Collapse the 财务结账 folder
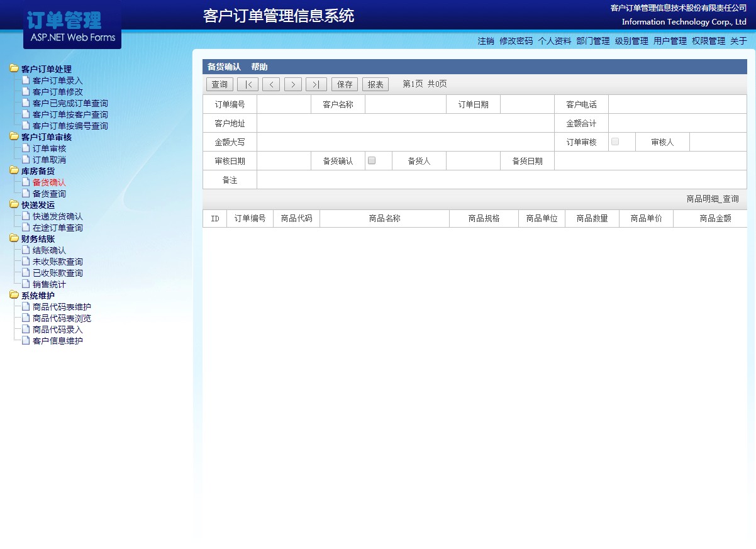 pyautogui.click(x=14, y=239)
